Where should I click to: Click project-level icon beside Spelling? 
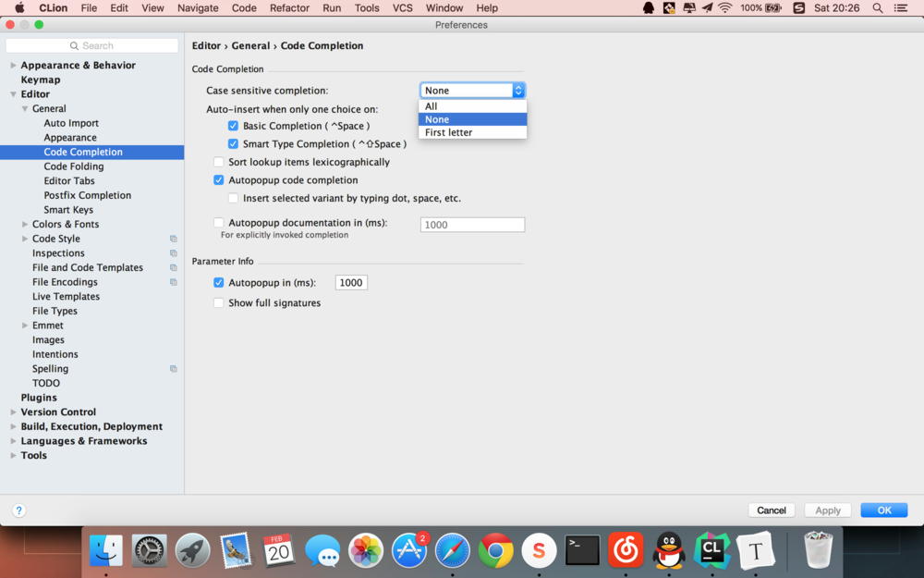pos(174,369)
